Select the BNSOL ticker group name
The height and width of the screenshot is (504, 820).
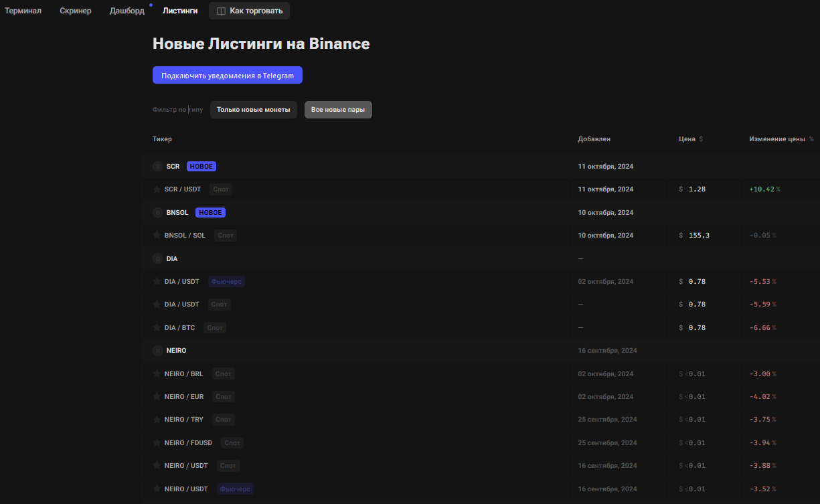[177, 213]
